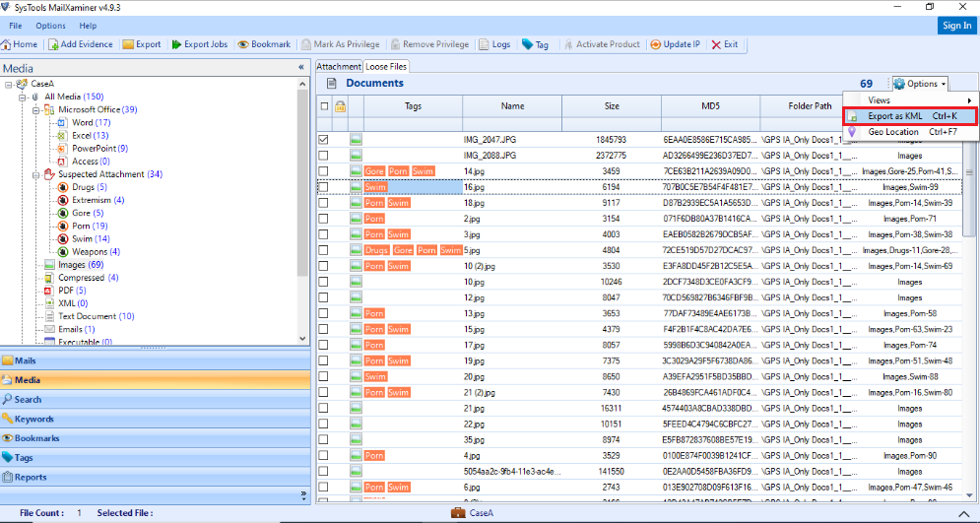Select the Extremism category in tree

(x=92, y=200)
